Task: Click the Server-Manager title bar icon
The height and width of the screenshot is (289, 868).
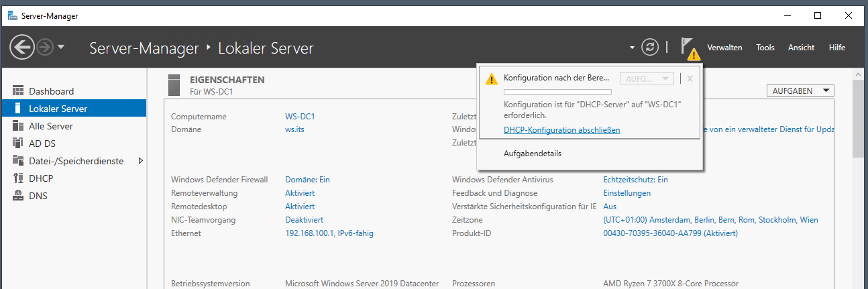Action: pyautogui.click(x=12, y=15)
